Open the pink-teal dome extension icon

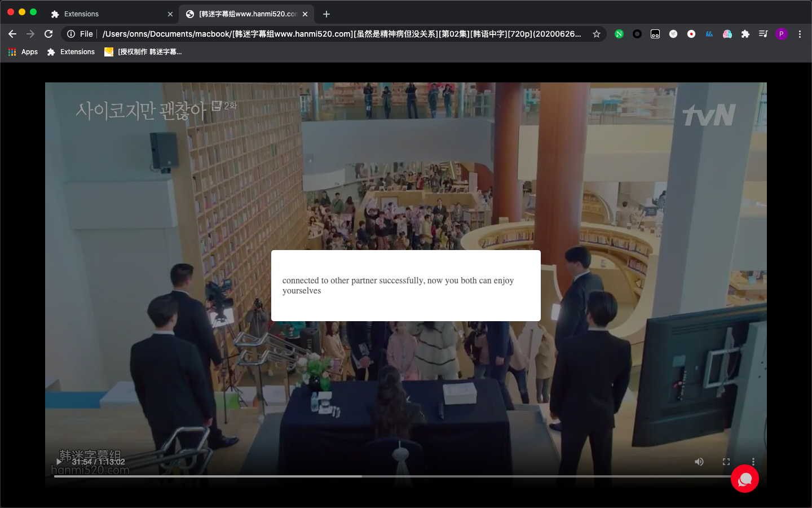(x=727, y=34)
